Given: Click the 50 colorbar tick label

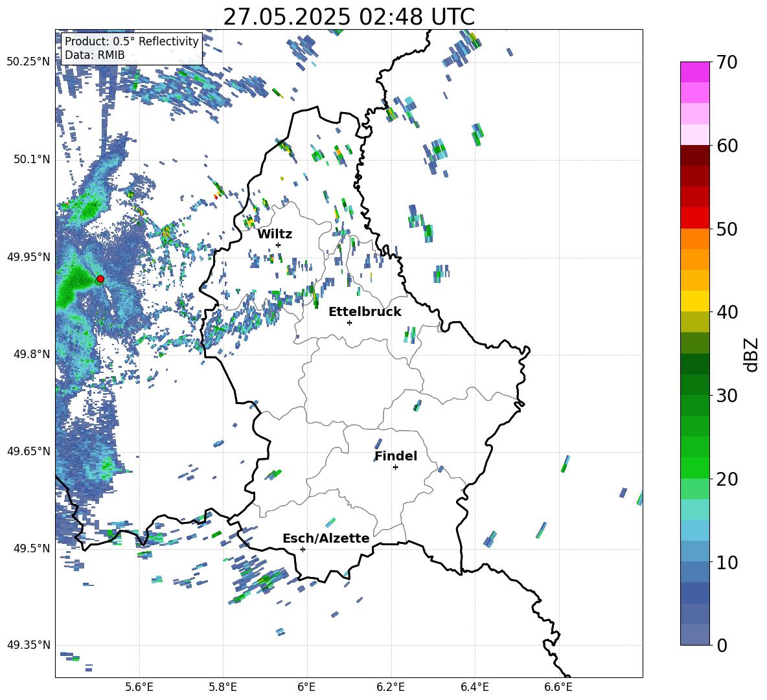Looking at the screenshot, I should [727, 229].
